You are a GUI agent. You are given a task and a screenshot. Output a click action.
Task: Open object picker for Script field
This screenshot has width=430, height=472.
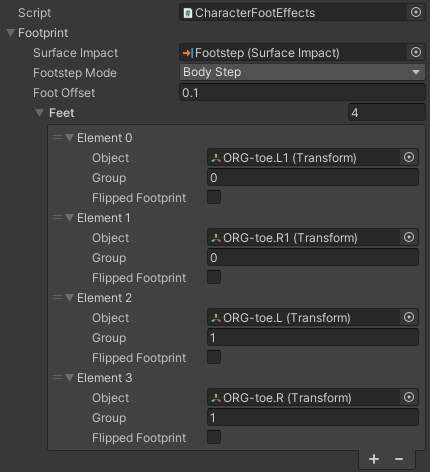pyautogui.click(x=415, y=12)
